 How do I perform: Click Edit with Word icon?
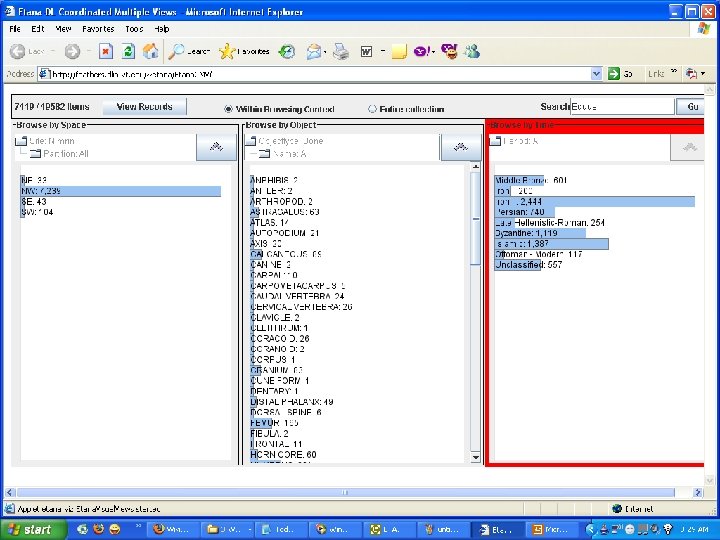(366, 51)
